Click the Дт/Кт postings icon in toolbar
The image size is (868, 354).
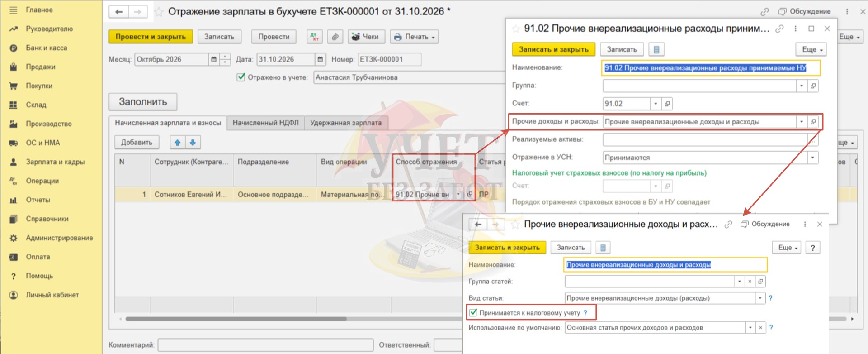(315, 37)
